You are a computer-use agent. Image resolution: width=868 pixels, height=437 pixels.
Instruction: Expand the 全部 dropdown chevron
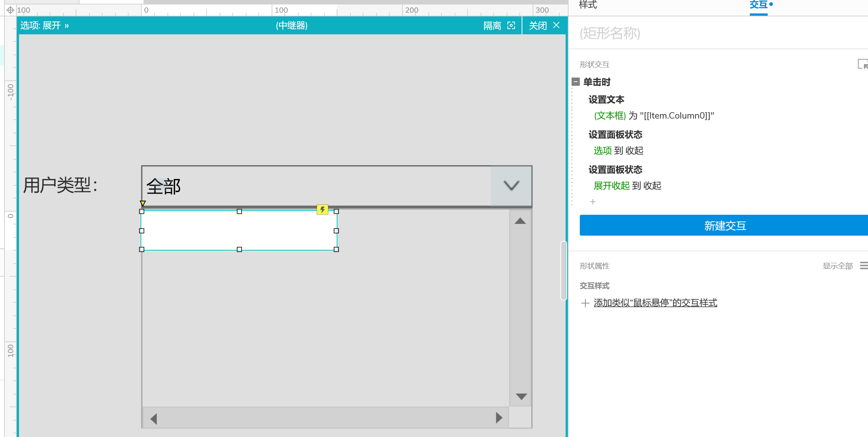(x=511, y=185)
